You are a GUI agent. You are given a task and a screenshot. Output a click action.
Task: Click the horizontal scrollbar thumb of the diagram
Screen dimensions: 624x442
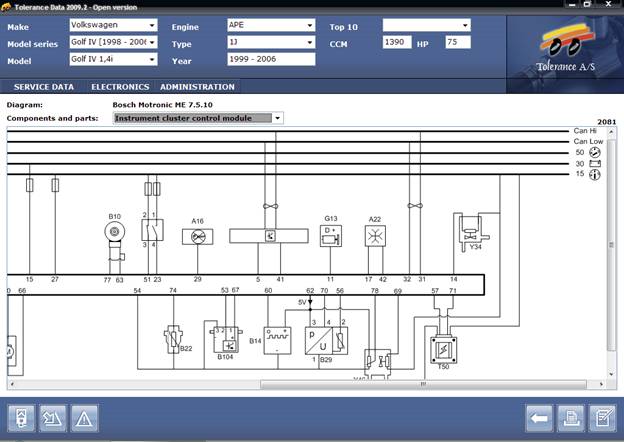pos(423,384)
